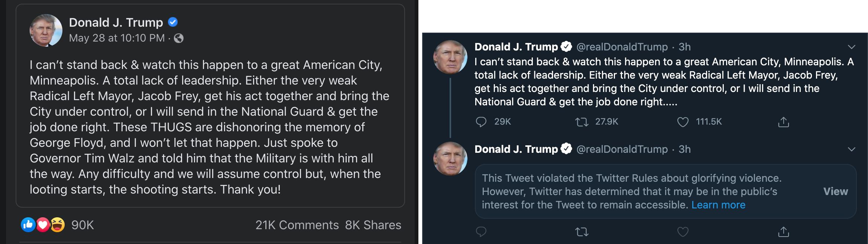Click Facebook public globe privacy icon

click(x=179, y=38)
